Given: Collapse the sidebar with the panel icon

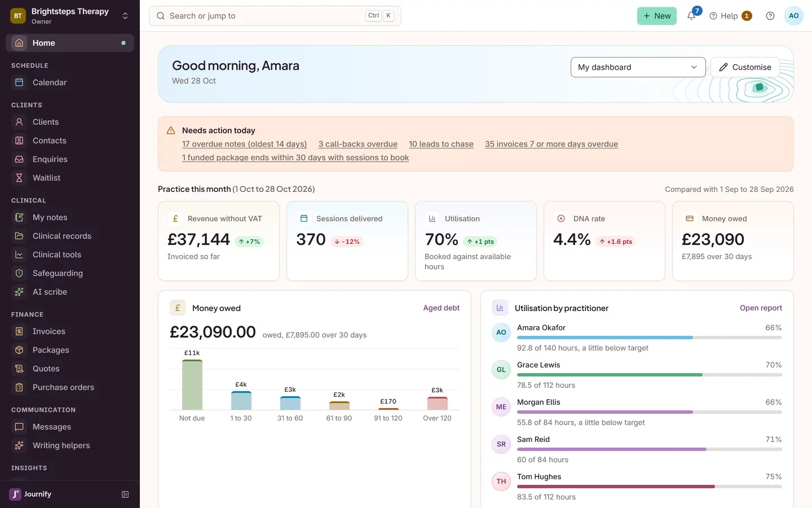Looking at the screenshot, I should 125,494.
